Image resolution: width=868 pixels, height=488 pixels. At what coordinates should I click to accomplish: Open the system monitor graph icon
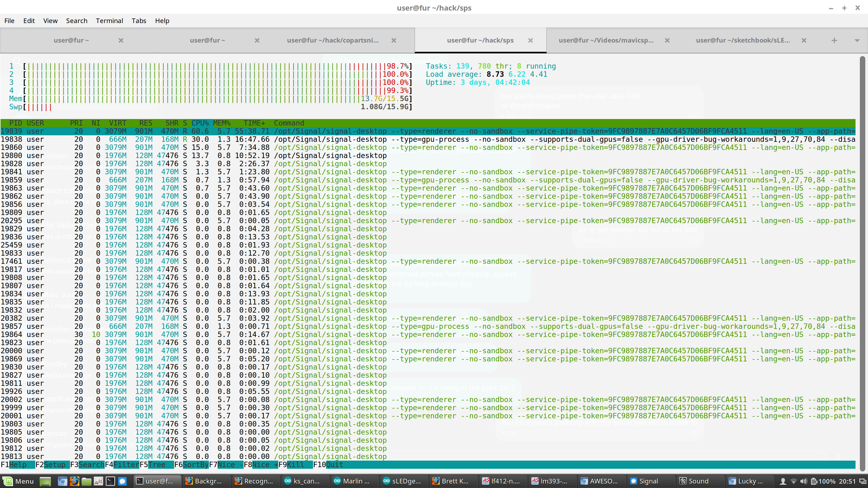point(99,481)
